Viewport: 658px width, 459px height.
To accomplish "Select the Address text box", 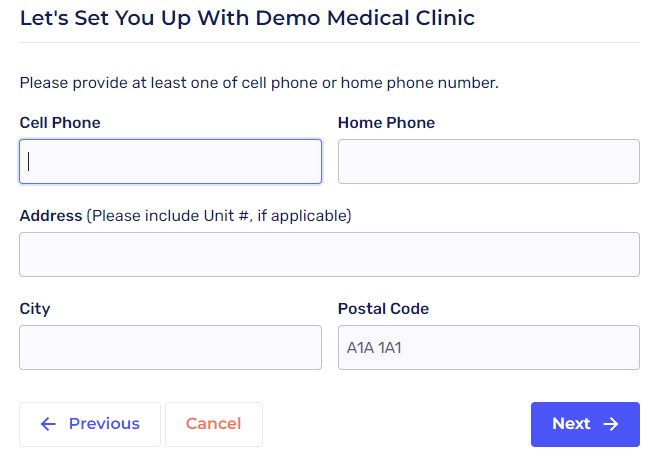I will click(x=329, y=254).
